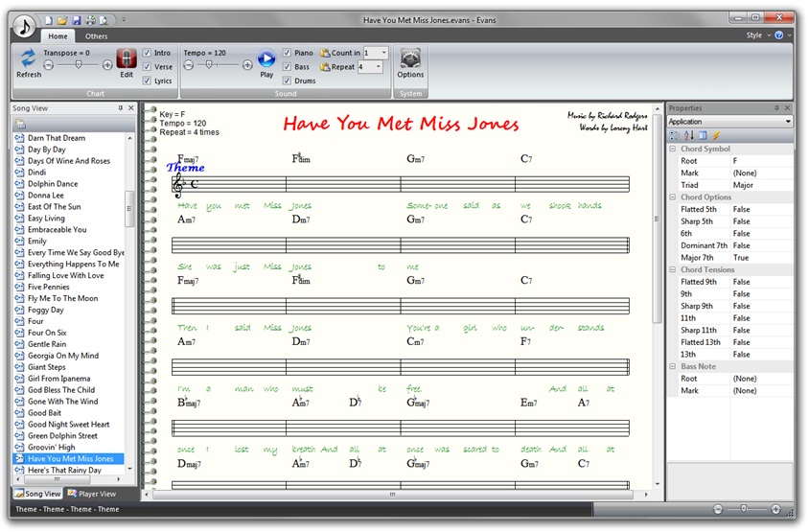Click the categorized view icon in Properties
This screenshot has height=532, width=809.
tap(675, 135)
